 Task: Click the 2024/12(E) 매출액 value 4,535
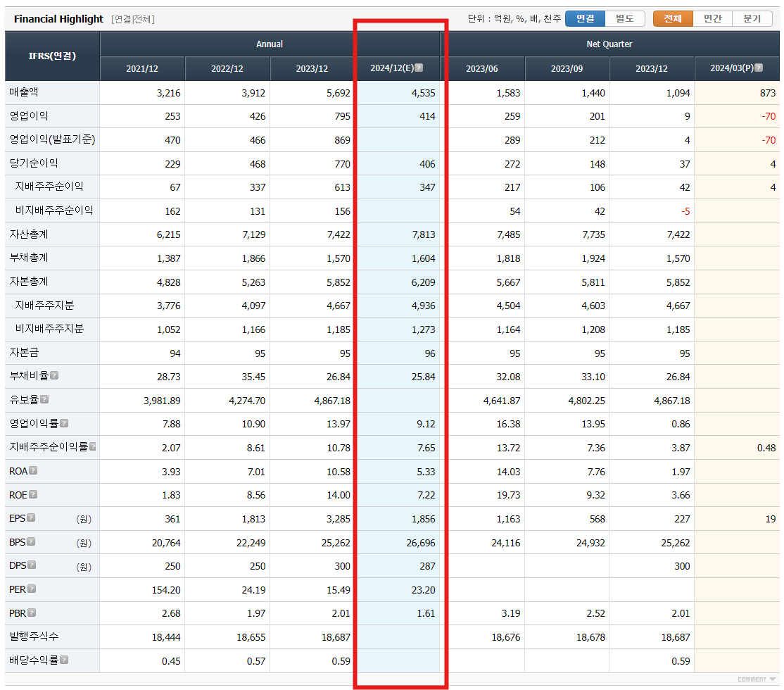(x=423, y=93)
